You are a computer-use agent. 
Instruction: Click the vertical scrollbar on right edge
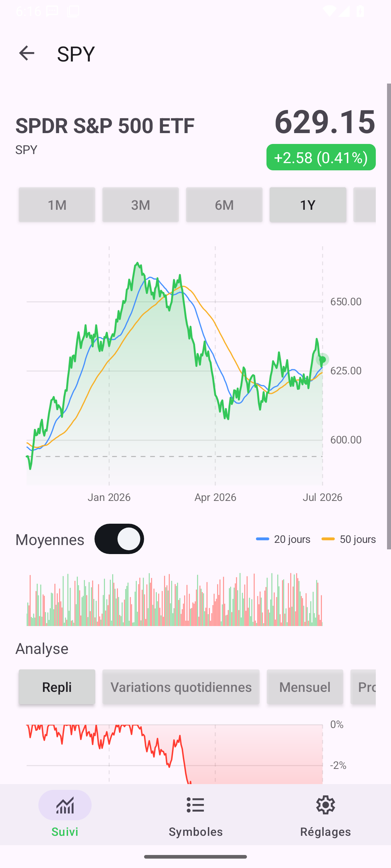[389, 316]
